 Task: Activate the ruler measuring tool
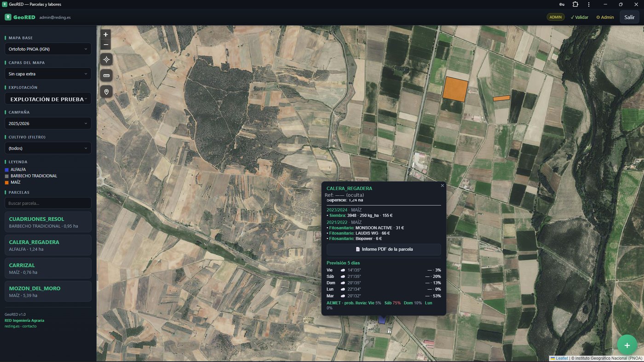click(x=106, y=75)
